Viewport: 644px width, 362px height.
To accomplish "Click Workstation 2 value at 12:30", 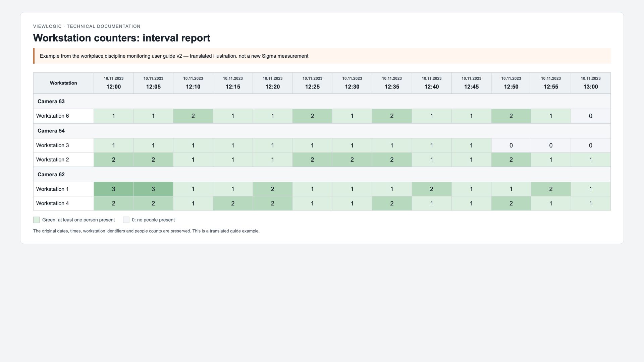I will (x=352, y=160).
